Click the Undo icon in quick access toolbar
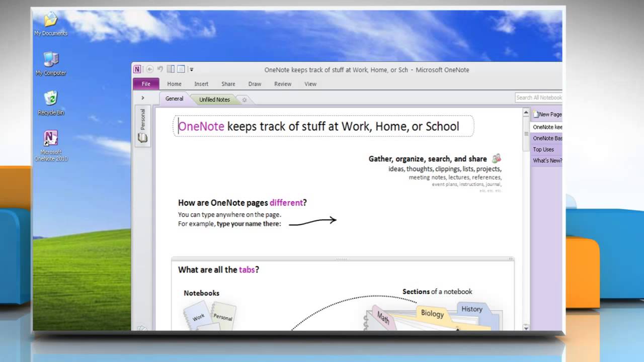The height and width of the screenshot is (362, 644). tap(160, 69)
